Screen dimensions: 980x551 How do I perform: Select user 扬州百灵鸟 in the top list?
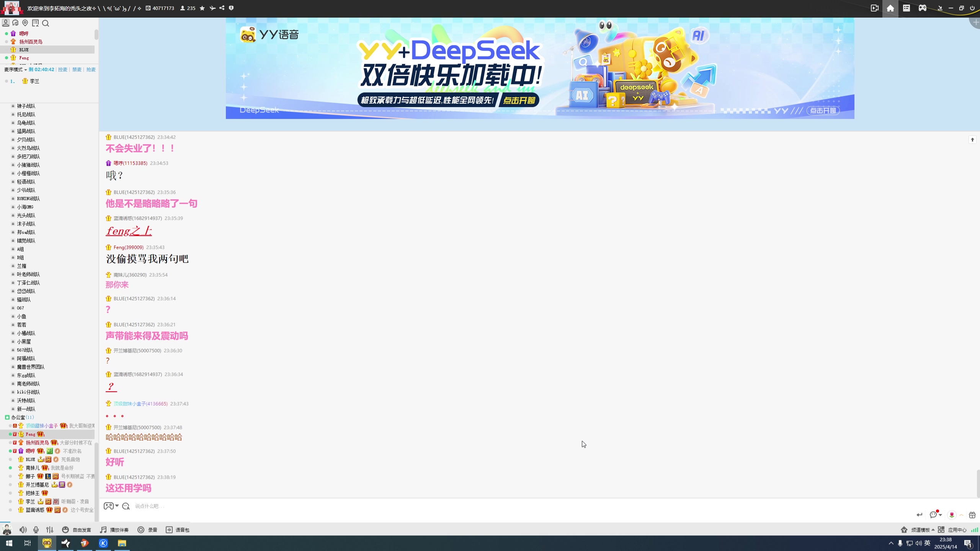coord(31,42)
